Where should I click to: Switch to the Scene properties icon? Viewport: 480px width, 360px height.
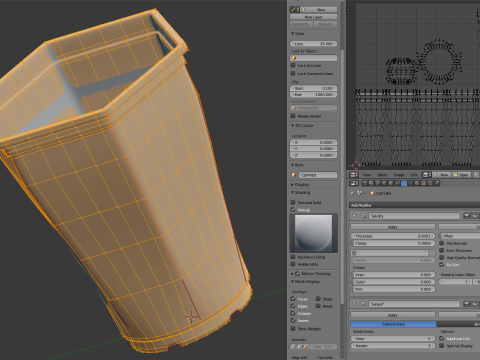click(x=378, y=183)
